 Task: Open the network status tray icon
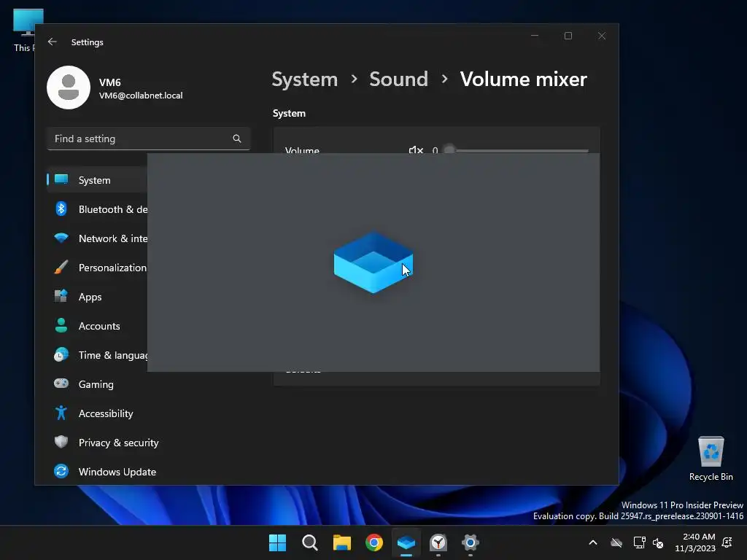tap(639, 542)
